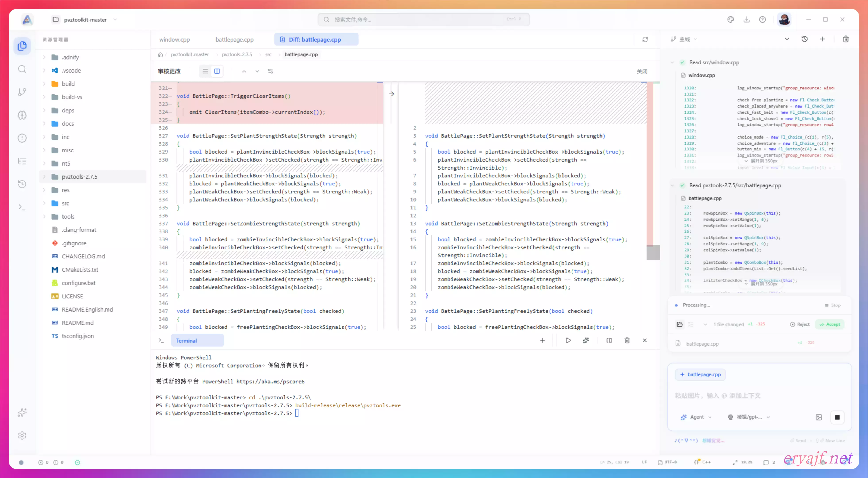This screenshot has height=478, width=868.
Task: Delete conversation with trash icon at top
Action: (x=846, y=39)
